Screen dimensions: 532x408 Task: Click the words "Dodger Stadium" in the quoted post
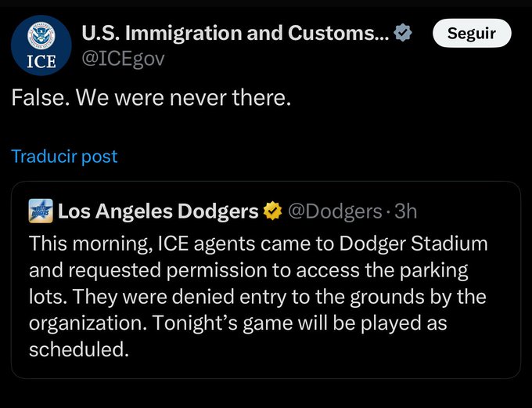pos(413,244)
